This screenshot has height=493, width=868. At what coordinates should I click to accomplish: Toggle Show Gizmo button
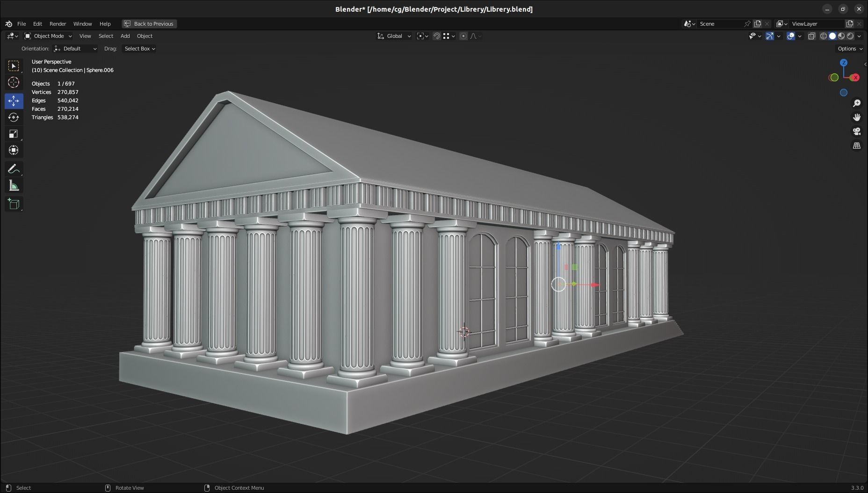coord(770,36)
